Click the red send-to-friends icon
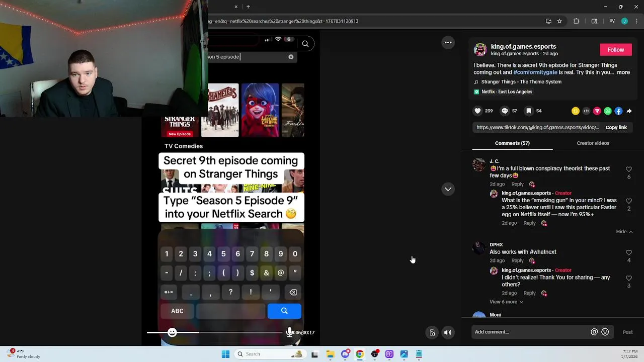 tap(597, 111)
